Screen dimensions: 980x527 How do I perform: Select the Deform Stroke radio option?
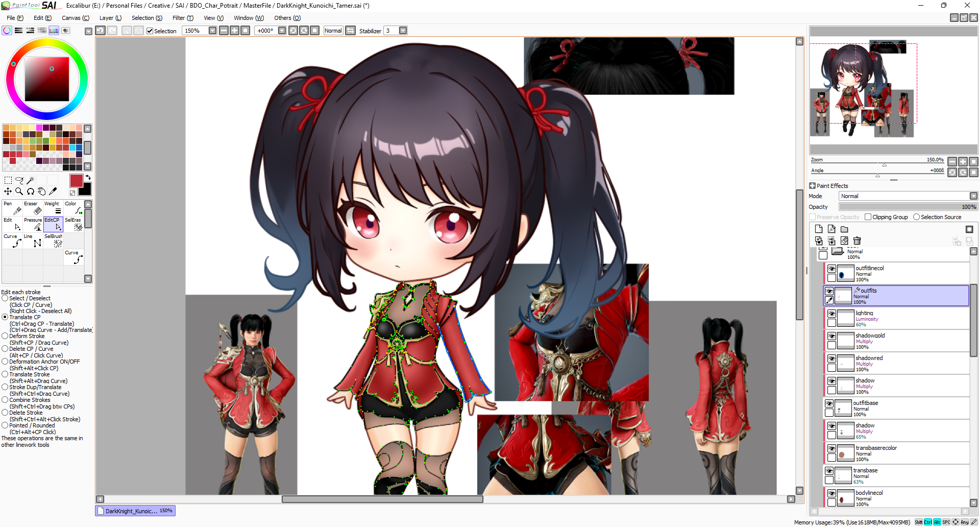(x=5, y=336)
